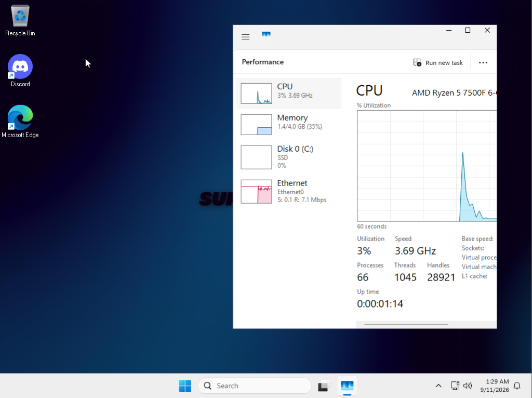Click the '% Utilization' graph label
Image resolution: width=532 pixels, height=398 pixels.
(374, 105)
